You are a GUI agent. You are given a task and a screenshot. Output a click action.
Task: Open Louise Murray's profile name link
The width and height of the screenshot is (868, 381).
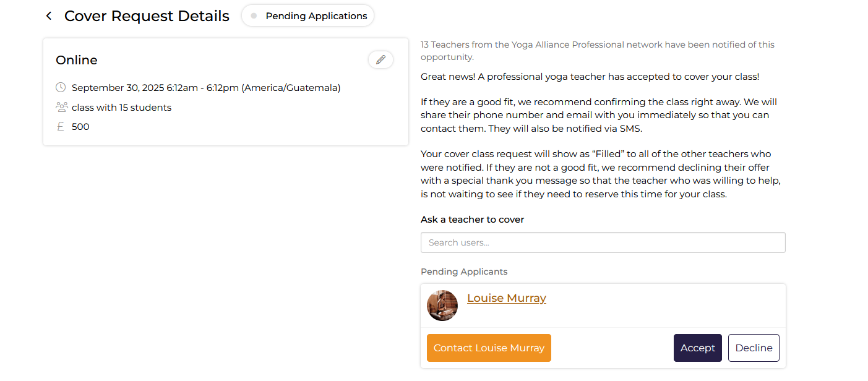(x=507, y=298)
